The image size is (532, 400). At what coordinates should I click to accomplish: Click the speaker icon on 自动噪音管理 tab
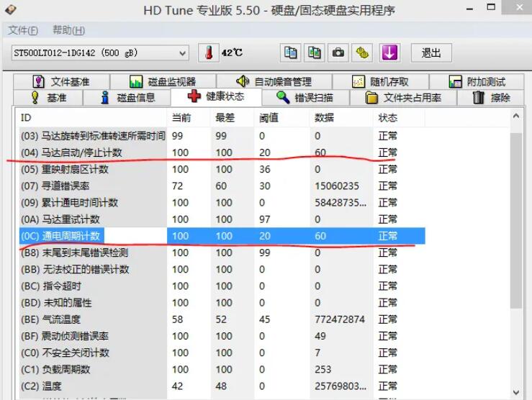click(x=243, y=81)
